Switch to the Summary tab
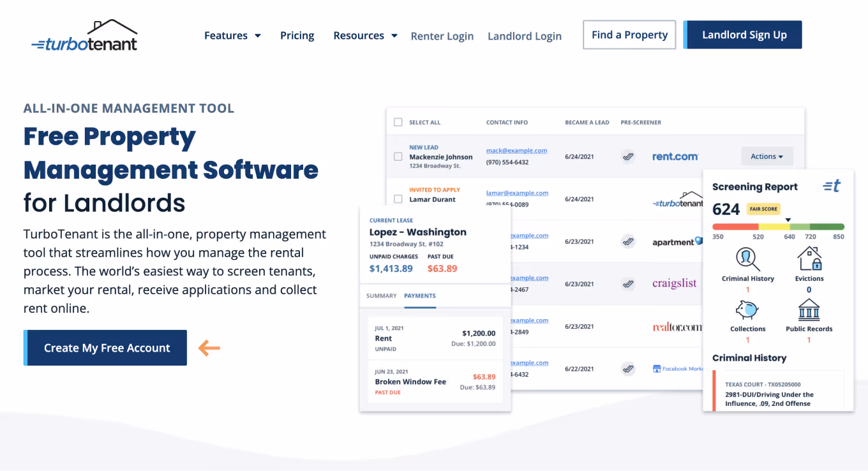The height and width of the screenshot is (471, 868). [382, 295]
